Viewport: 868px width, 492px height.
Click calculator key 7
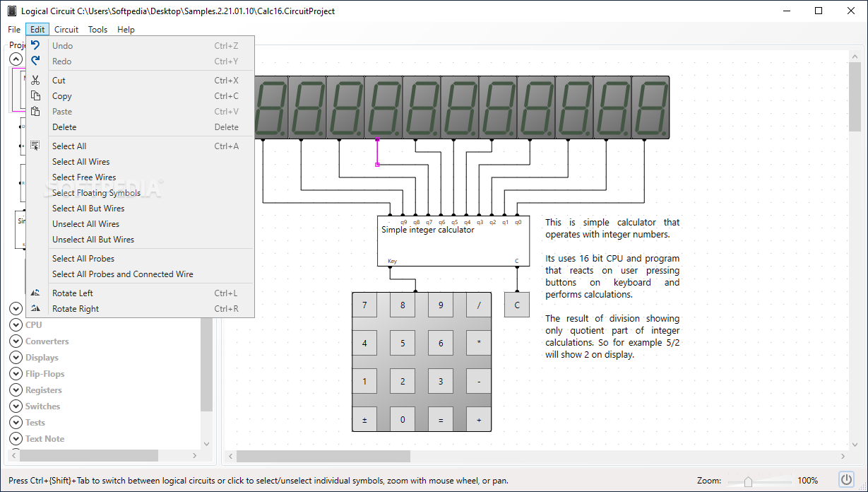pos(364,305)
